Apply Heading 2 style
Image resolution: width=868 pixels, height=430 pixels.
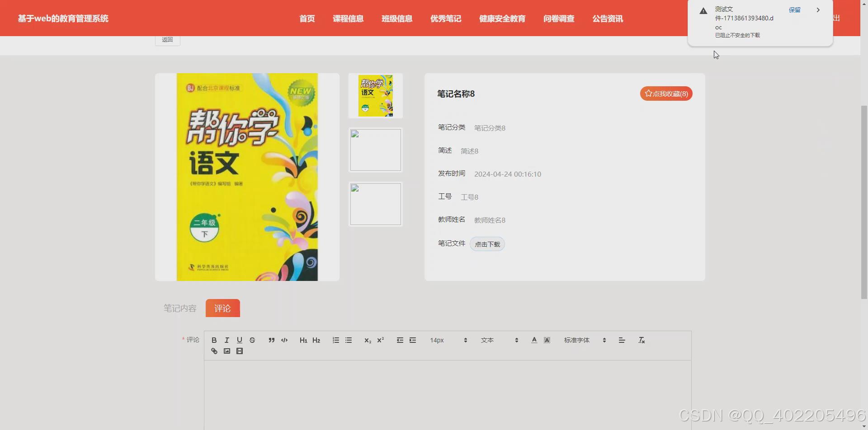pos(316,340)
